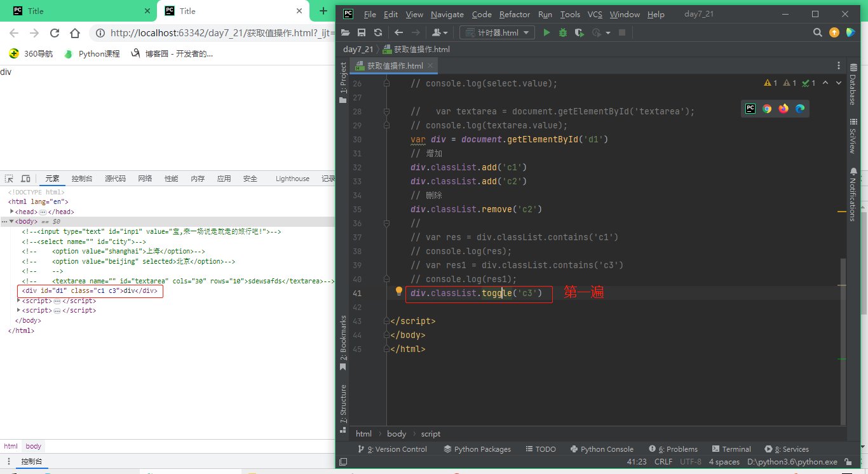Viewport: 868px width, 474px height.
Task: Open the Python课程 bookmark
Action: pos(92,54)
